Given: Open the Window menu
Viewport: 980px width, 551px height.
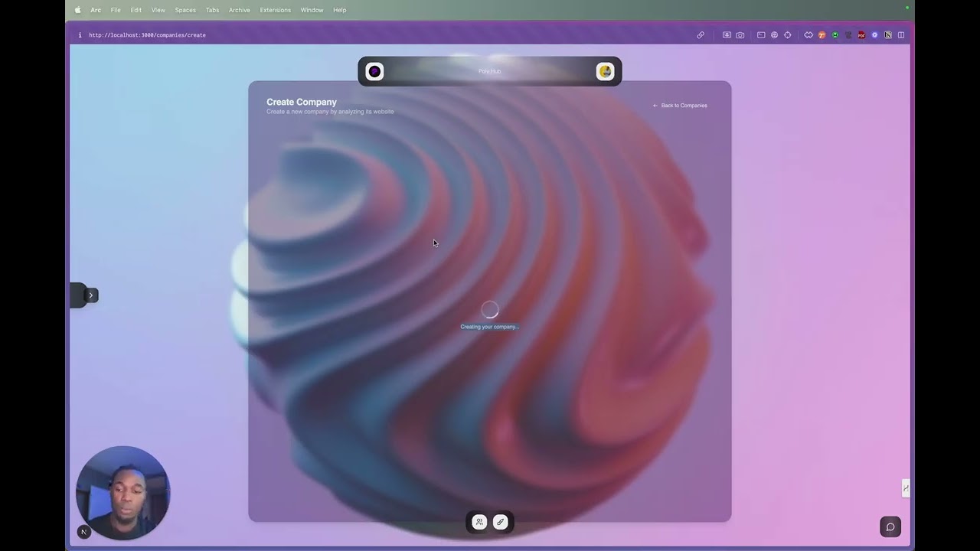Looking at the screenshot, I should (312, 10).
